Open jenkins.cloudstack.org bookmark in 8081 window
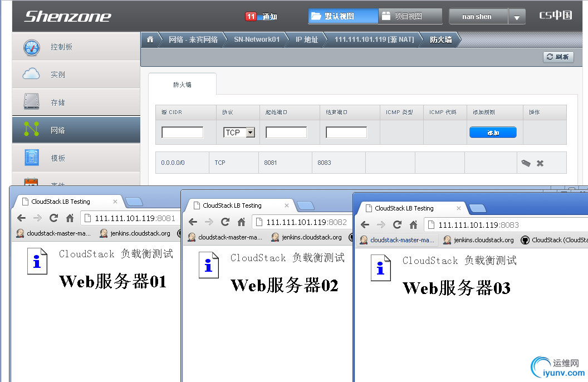588x382 pixels. point(135,233)
